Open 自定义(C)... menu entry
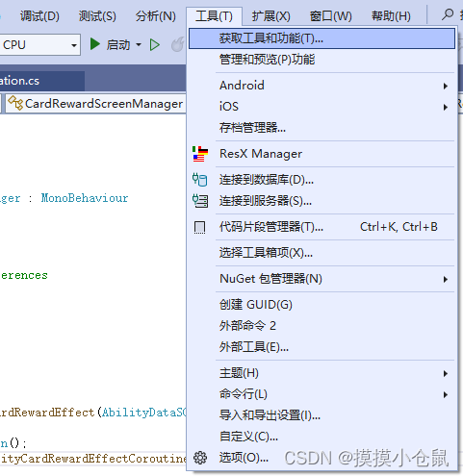Image resolution: width=463 pixels, height=476 pixels. (322, 437)
